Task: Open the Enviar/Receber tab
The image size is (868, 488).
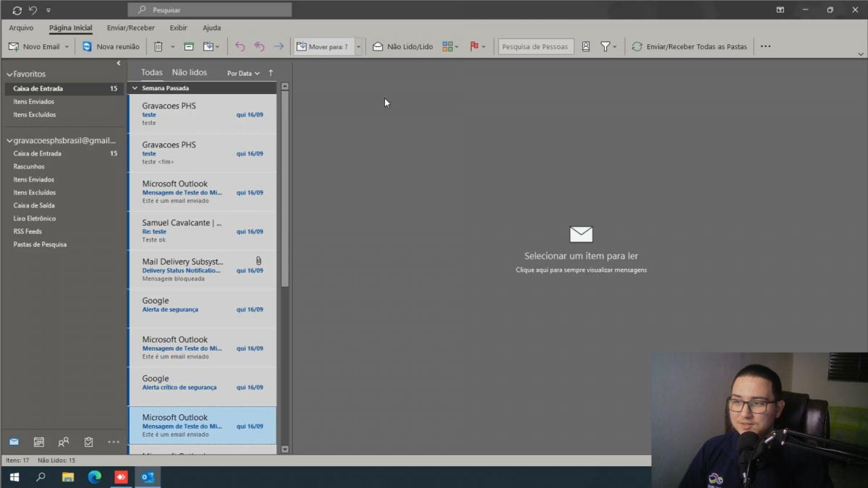Action: (x=131, y=27)
